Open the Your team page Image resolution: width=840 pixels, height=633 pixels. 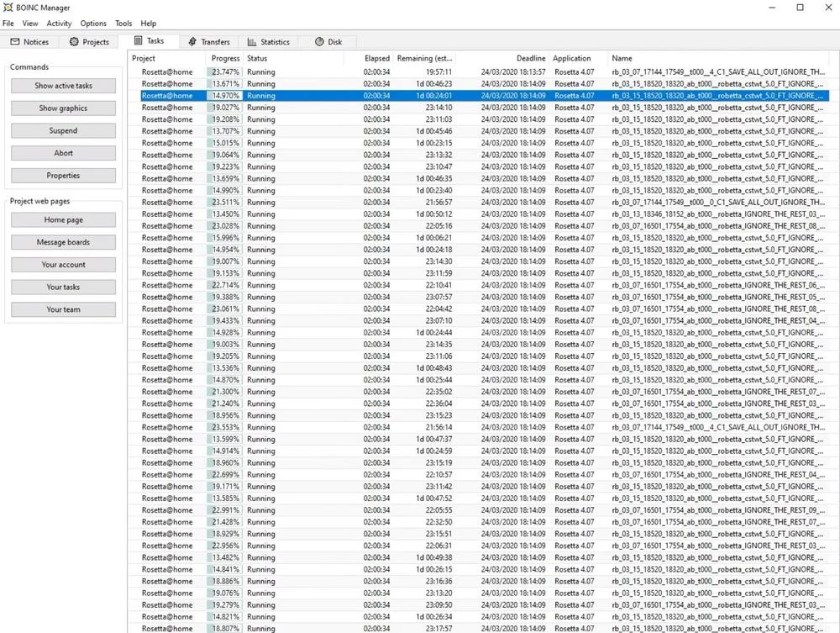click(63, 310)
